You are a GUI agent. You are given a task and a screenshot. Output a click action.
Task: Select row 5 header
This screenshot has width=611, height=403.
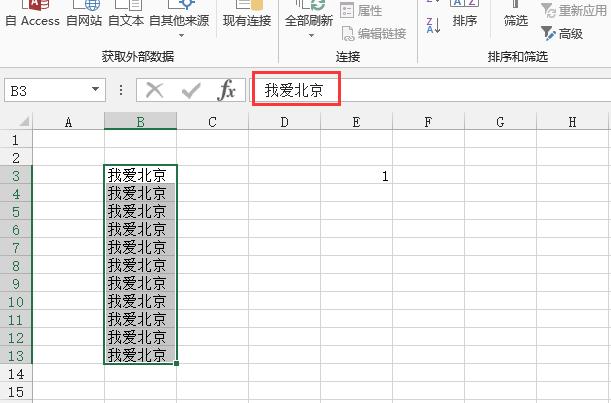coord(16,212)
